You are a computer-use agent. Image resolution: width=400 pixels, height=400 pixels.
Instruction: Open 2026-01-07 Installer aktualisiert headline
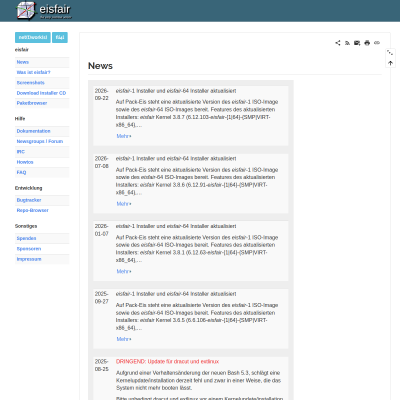click(176, 226)
